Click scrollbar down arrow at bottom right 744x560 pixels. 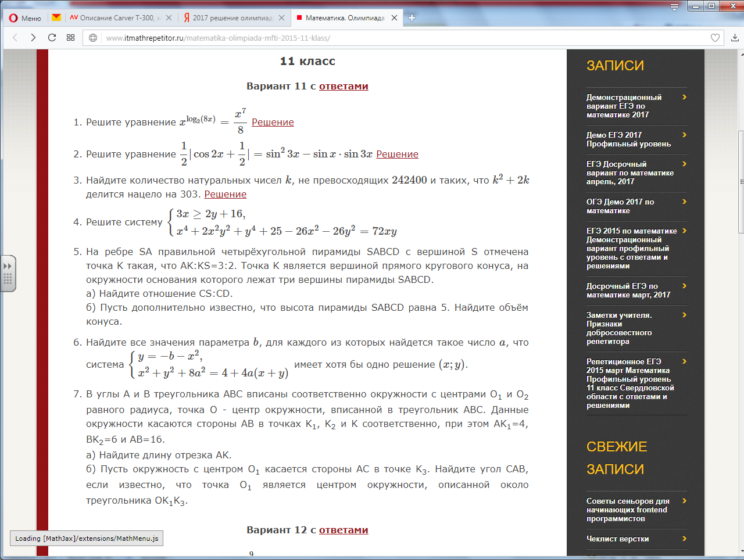click(741, 551)
